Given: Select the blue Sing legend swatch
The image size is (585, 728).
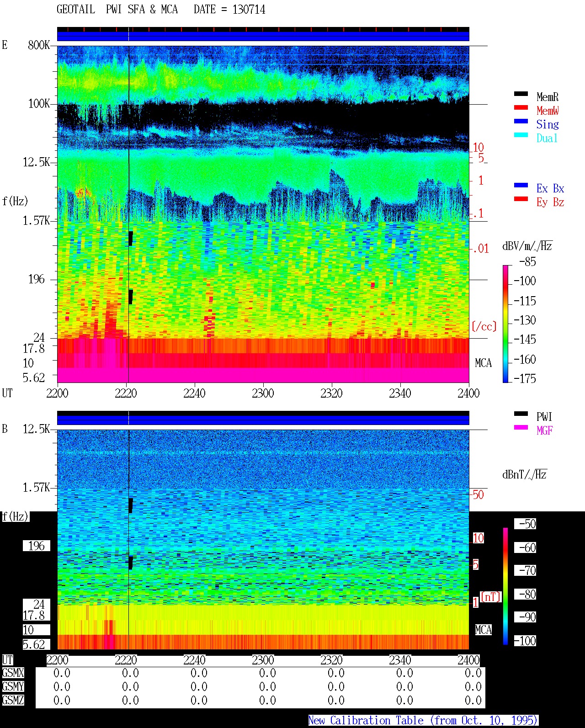Looking at the screenshot, I should point(521,122).
